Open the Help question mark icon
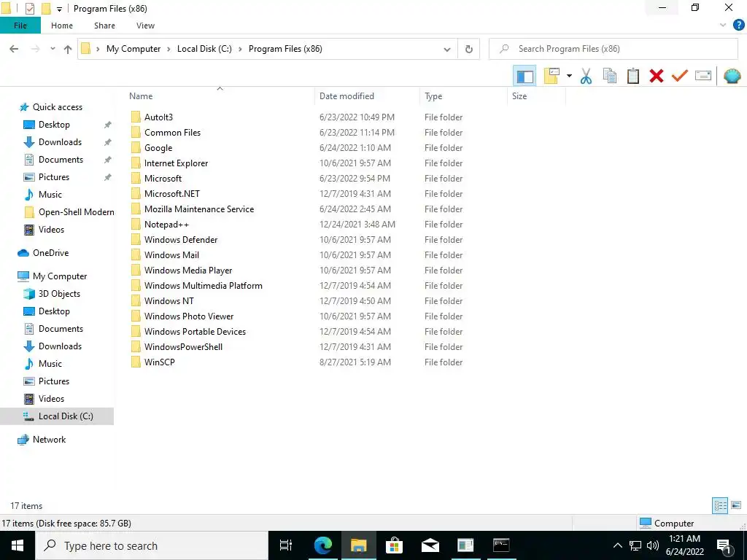This screenshot has width=747, height=560. (x=738, y=26)
